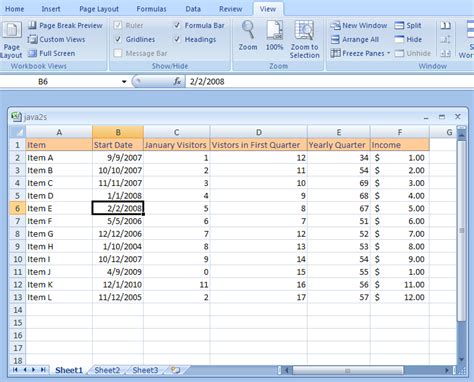The height and width of the screenshot is (382, 474).
Task: Open the Home ribbon tab
Action: pos(15,9)
